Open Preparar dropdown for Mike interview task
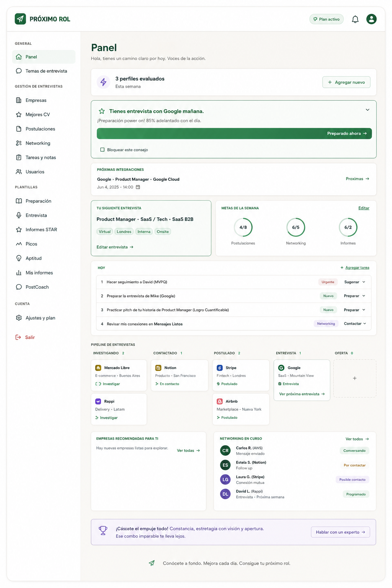392x588 pixels. click(354, 296)
